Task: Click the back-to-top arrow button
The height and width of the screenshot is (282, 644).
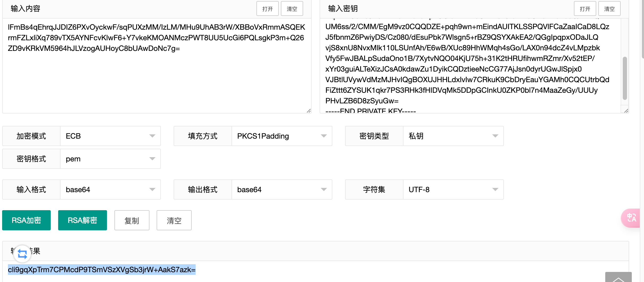Action: tap(618, 277)
